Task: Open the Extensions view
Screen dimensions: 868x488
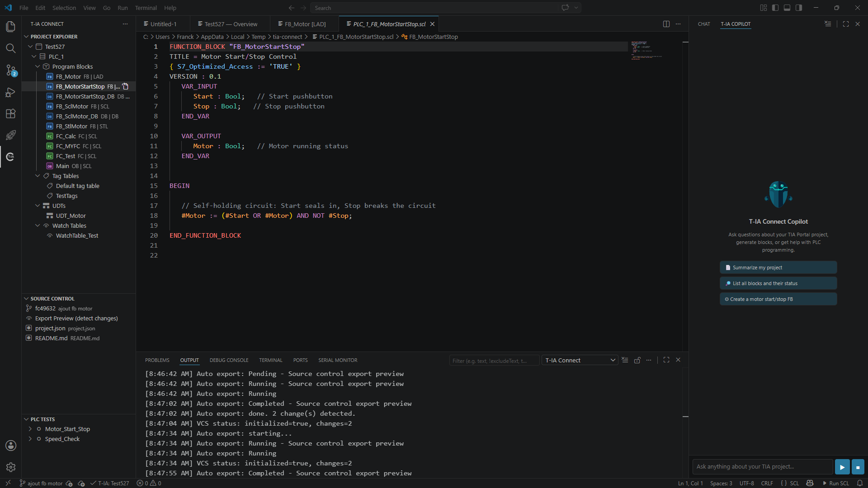Action: (x=10, y=113)
